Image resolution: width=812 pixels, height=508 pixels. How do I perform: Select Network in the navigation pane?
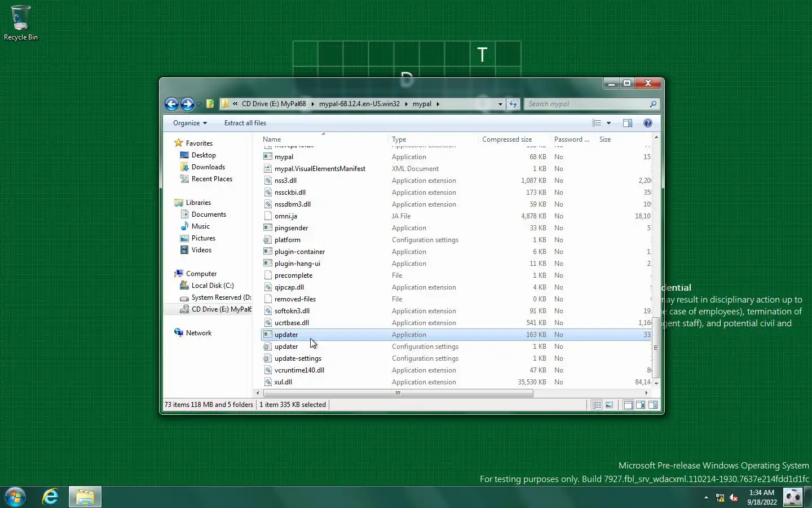point(198,333)
